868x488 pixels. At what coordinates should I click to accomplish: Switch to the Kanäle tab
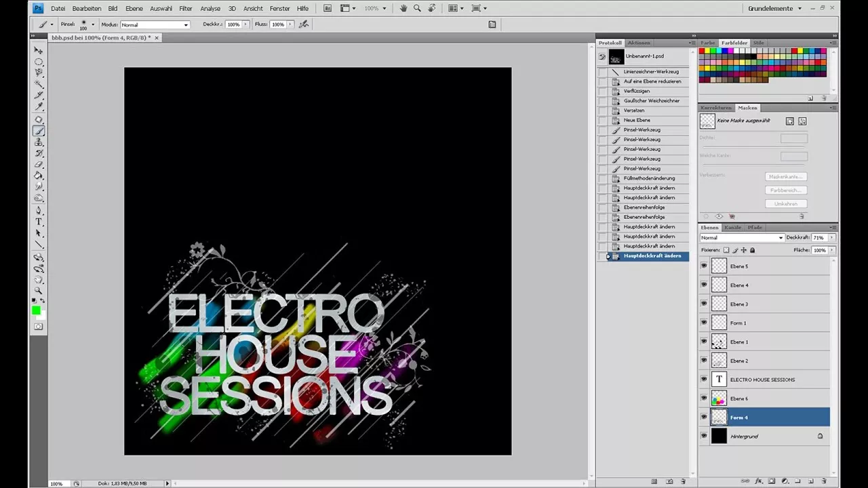pos(733,227)
